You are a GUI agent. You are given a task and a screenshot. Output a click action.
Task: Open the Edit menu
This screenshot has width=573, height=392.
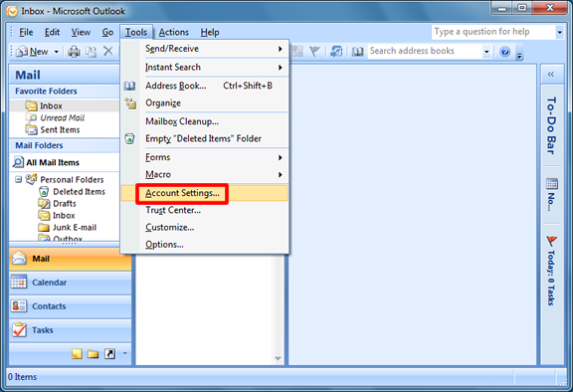[x=52, y=32]
